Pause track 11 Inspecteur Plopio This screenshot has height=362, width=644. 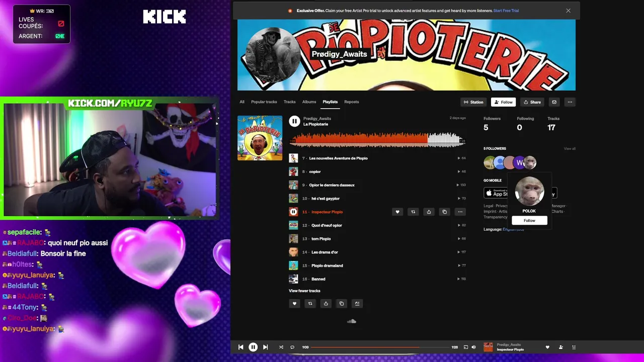pos(293,212)
